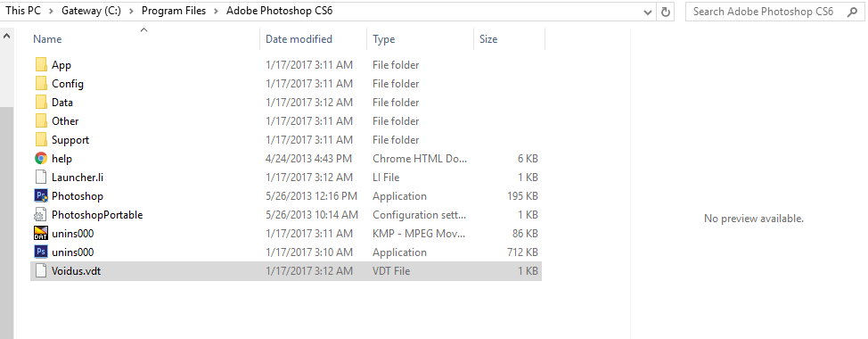Click the Launcher.li blank file icon

coord(41,178)
